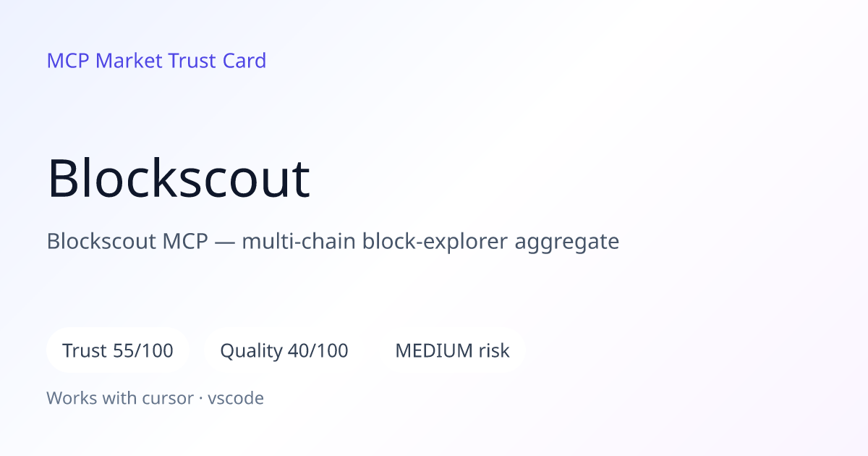Click the Quality 40/100 badge
The width and height of the screenshot is (868, 456).
point(284,351)
